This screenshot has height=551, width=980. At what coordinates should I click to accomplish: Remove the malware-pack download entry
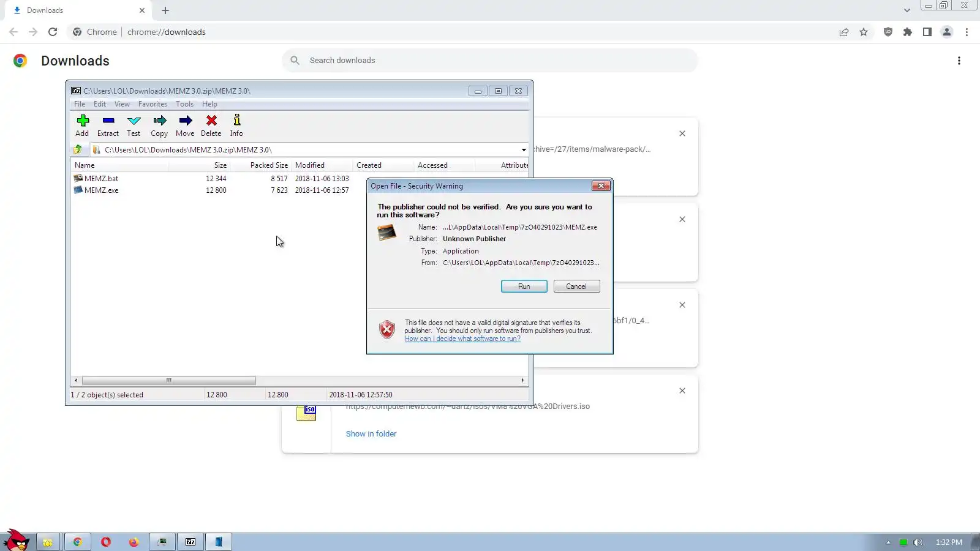click(x=682, y=133)
